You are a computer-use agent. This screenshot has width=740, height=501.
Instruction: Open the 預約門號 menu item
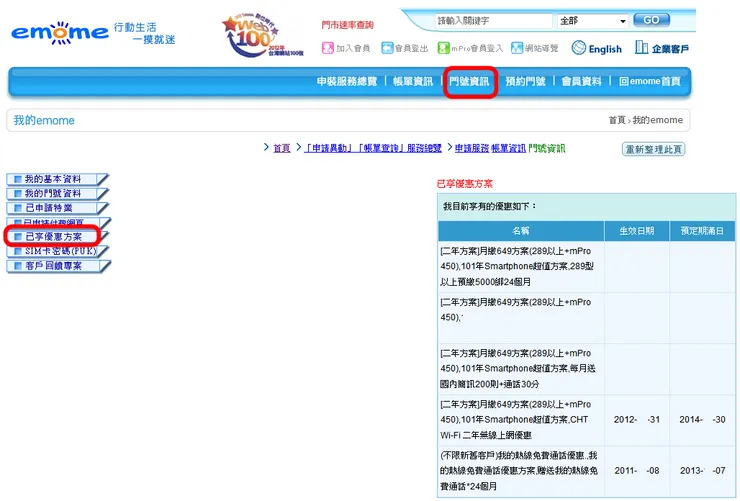525,82
